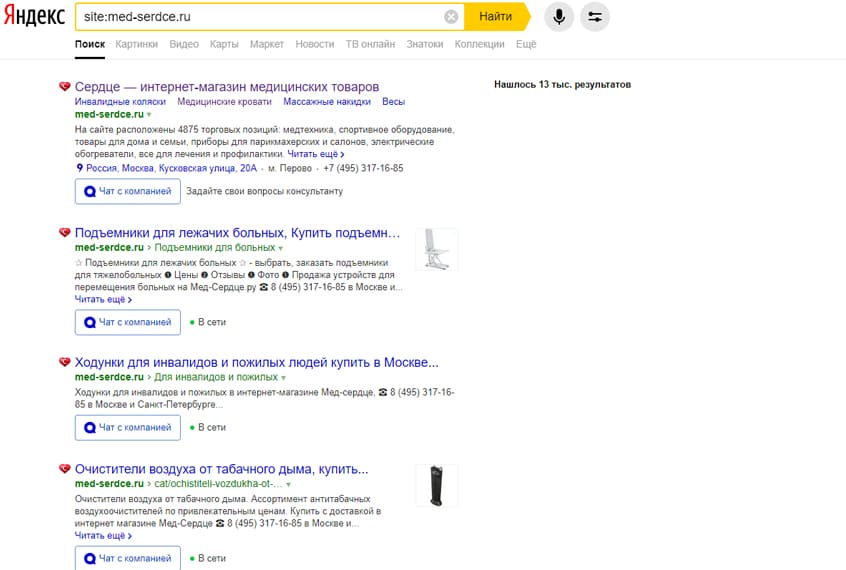Open Чат с компанией under first result

128,192
